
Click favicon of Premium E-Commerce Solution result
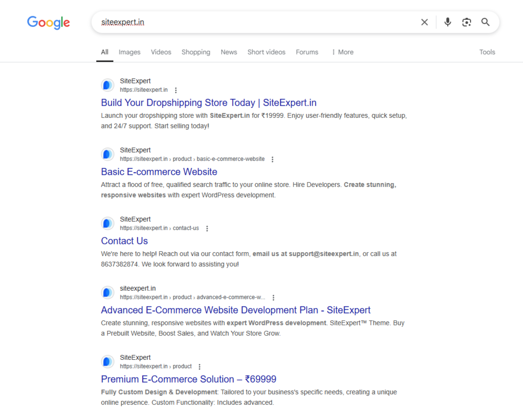tap(108, 361)
